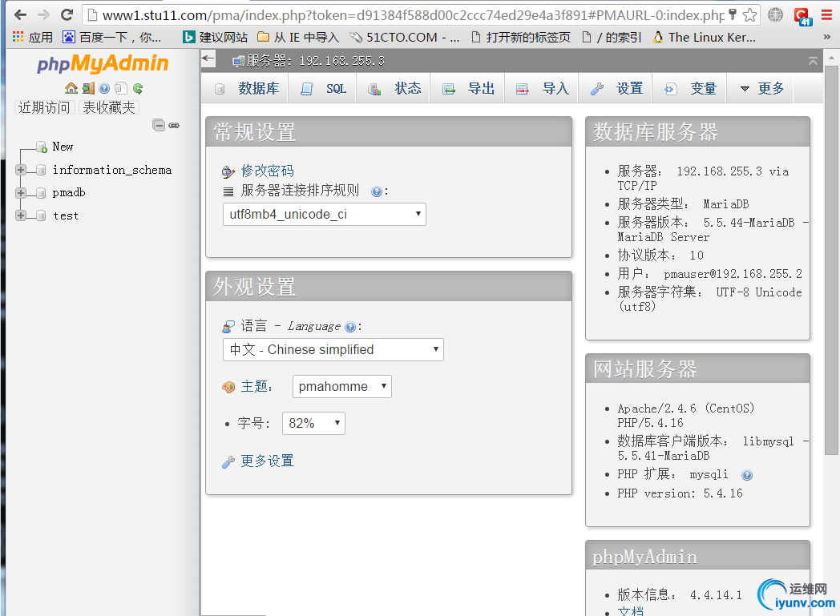The height and width of the screenshot is (616, 840).
Task: Select information_schema database
Action: point(112,170)
